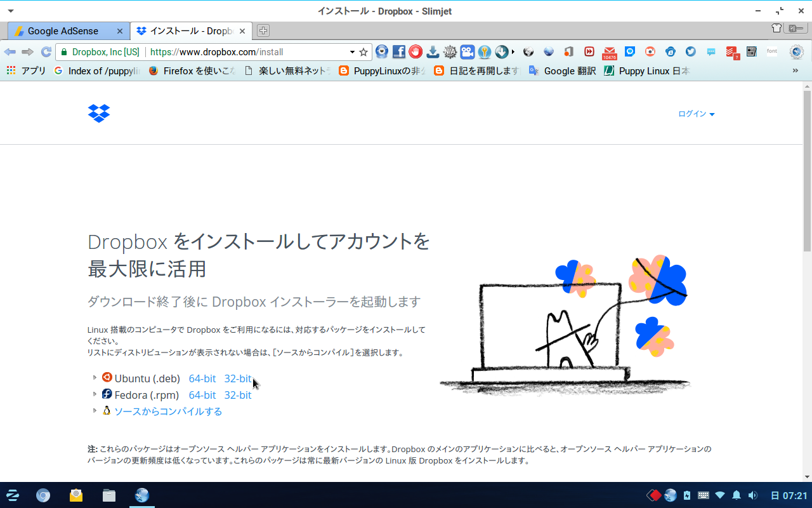The image size is (812, 508).
Task: Click the newspaper reader icon
Action: (x=752, y=52)
